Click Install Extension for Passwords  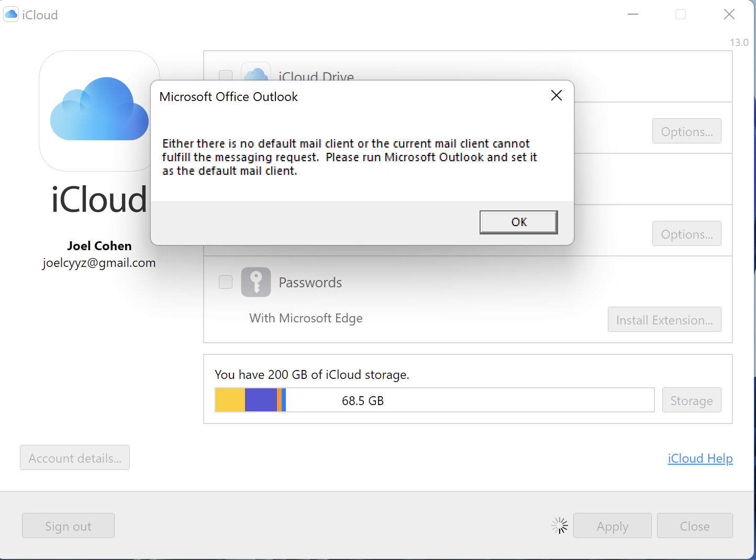(664, 319)
